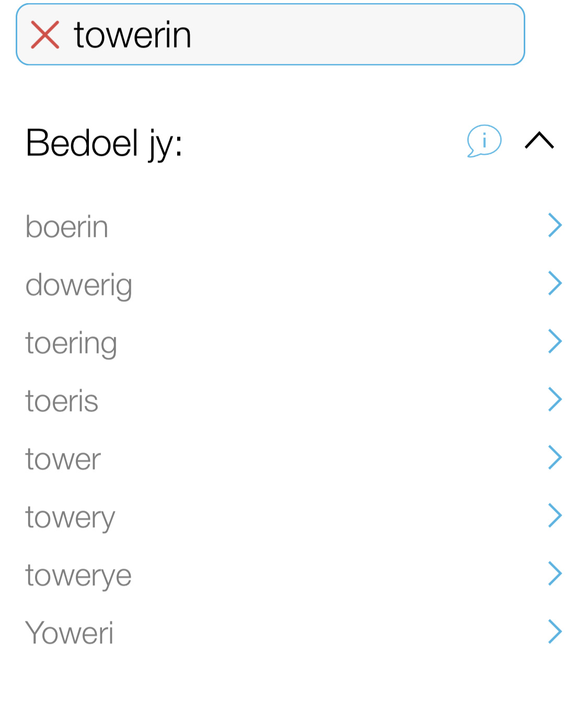Pick the word "toeris" from suggestions
Image resolution: width=588 pixels, height=714 pixels.
click(x=62, y=401)
